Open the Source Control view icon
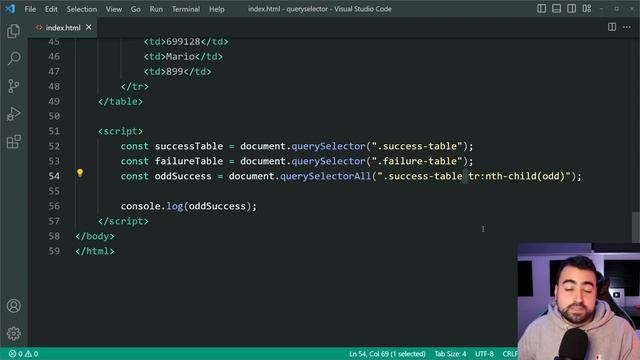The width and height of the screenshot is (640, 360). point(13,86)
